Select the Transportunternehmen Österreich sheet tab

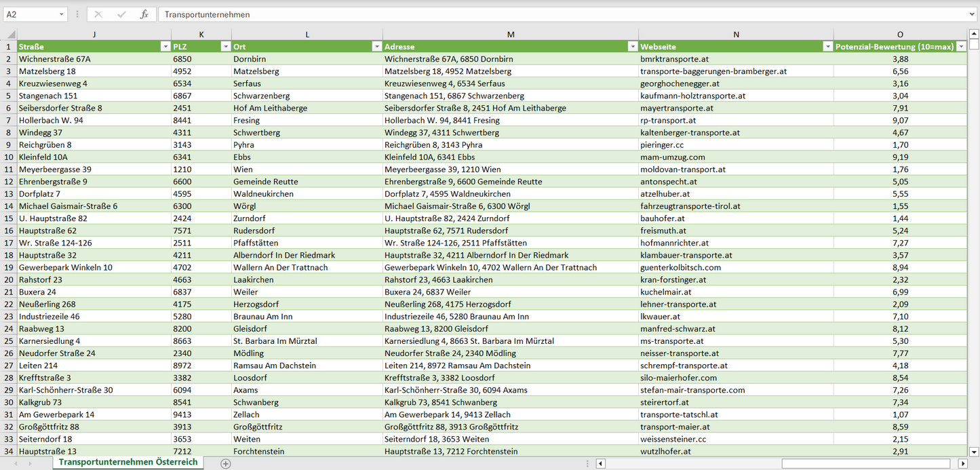pyautogui.click(x=128, y=462)
